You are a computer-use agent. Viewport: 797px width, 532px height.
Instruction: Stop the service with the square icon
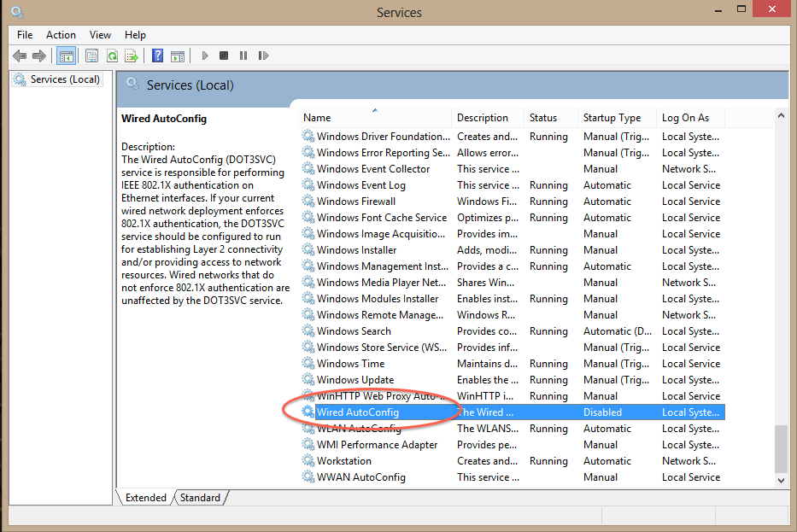(x=224, y=56)
